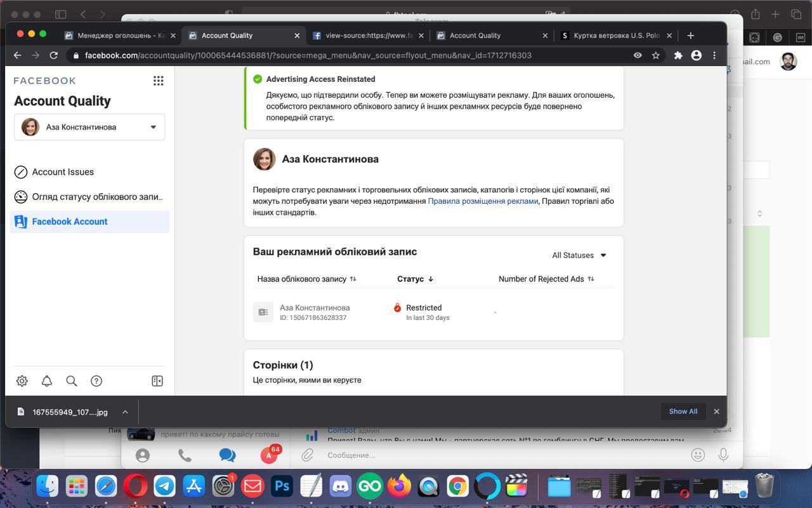This screenshot has width=812, height=508.
Task: Click Telegram emoji smiley icon
Action: 698,455
